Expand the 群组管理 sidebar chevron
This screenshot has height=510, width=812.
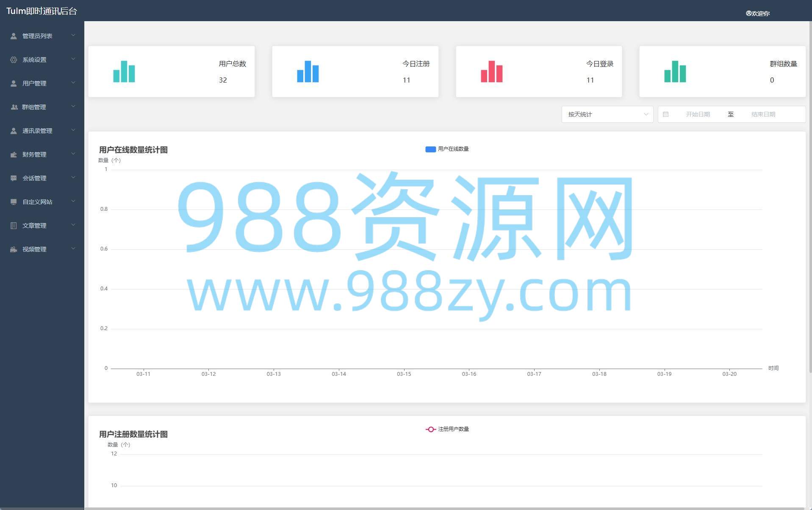tap(73, 106)
